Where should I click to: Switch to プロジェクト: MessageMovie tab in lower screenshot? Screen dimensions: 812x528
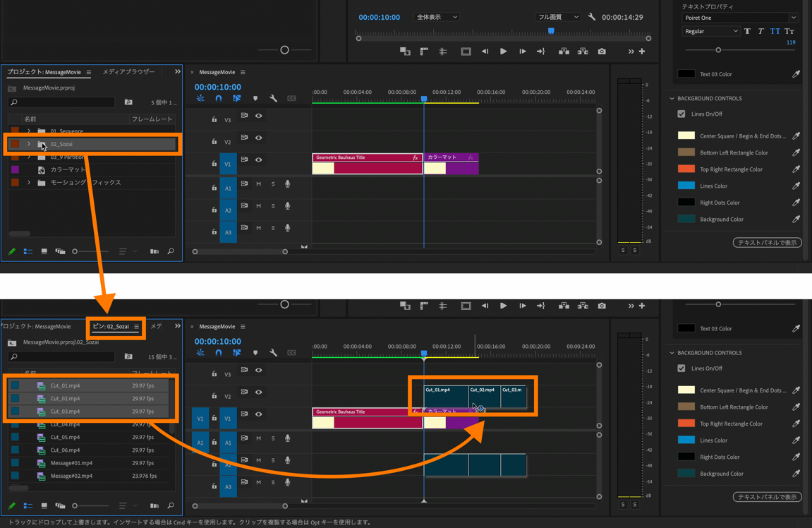(36, 326)
